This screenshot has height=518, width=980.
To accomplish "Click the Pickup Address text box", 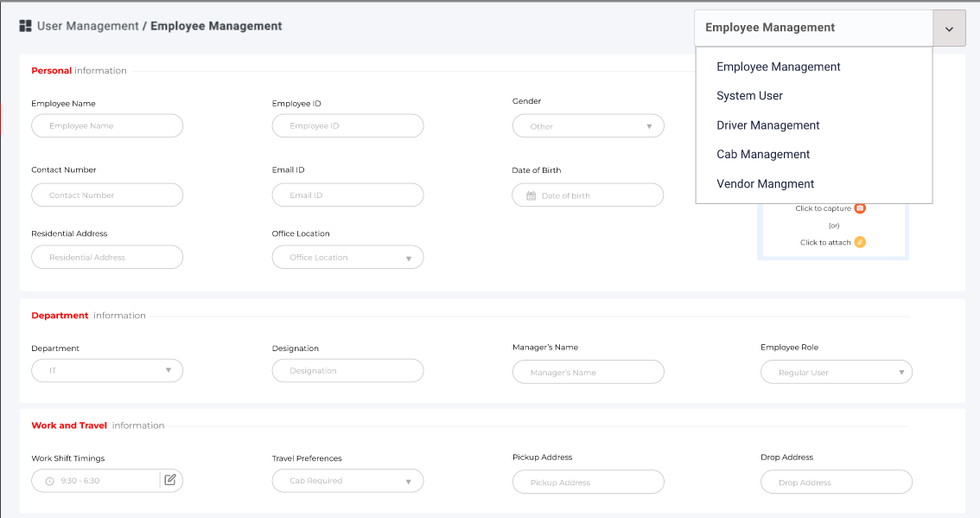I will pos(588,483).
